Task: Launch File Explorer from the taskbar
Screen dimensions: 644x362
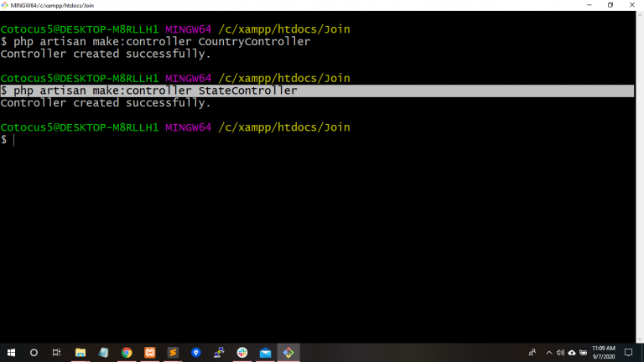Action: click(80, 352)
